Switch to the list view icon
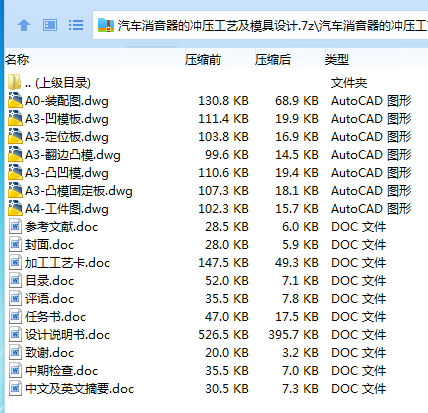 (x=76, y=25)
